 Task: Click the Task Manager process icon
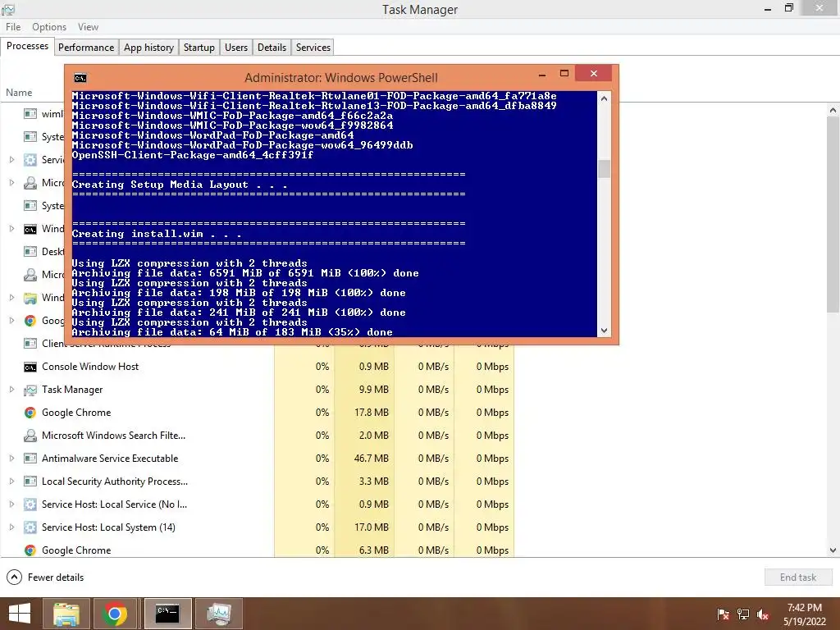(x=30, y=390)
